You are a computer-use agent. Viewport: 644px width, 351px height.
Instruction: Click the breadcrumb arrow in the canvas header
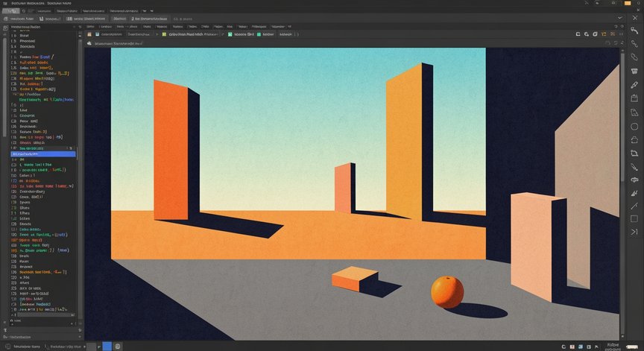[157, 34]
